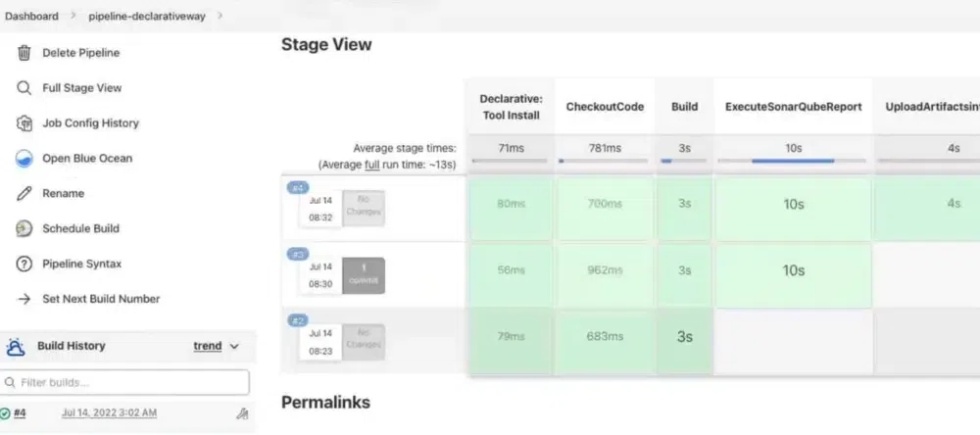Viewport: 980px width, 435px height.
Task: Focus the Filter builds search field
Action: pyautogui.click(x=125, y=382)
